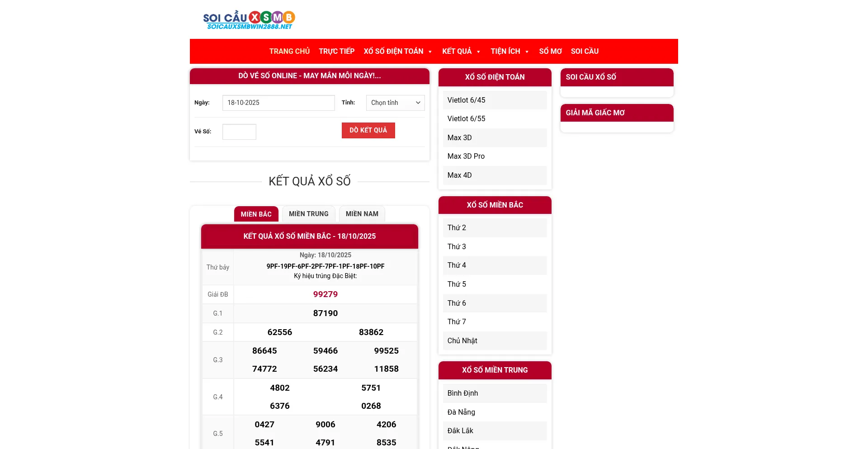Open Đà Nẵng lottery results
Viewport: 868px width, 449px height.
pyautogui.click(x=461, y=412)
